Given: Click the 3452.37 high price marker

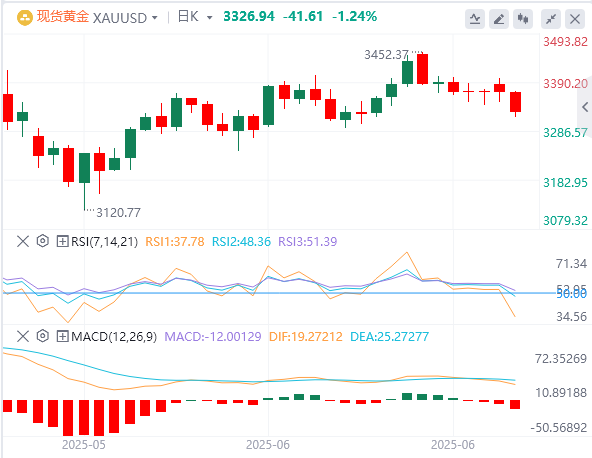Looking at the screenshot, I should [x=386, y=55].
